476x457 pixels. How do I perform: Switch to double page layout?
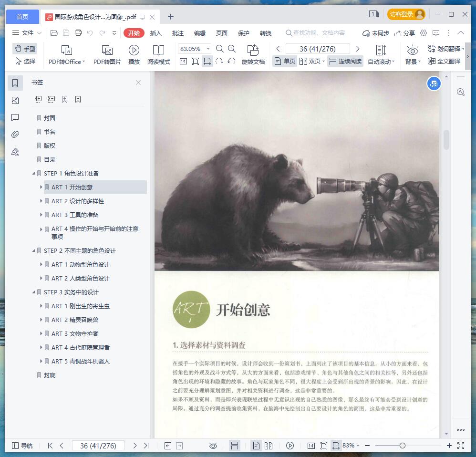(312, 62)
